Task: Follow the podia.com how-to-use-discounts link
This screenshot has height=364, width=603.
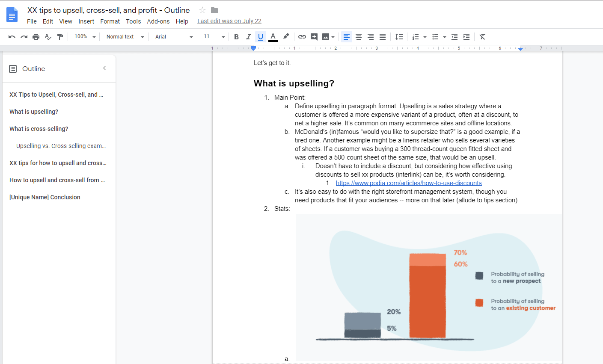Action: (409, 183)
